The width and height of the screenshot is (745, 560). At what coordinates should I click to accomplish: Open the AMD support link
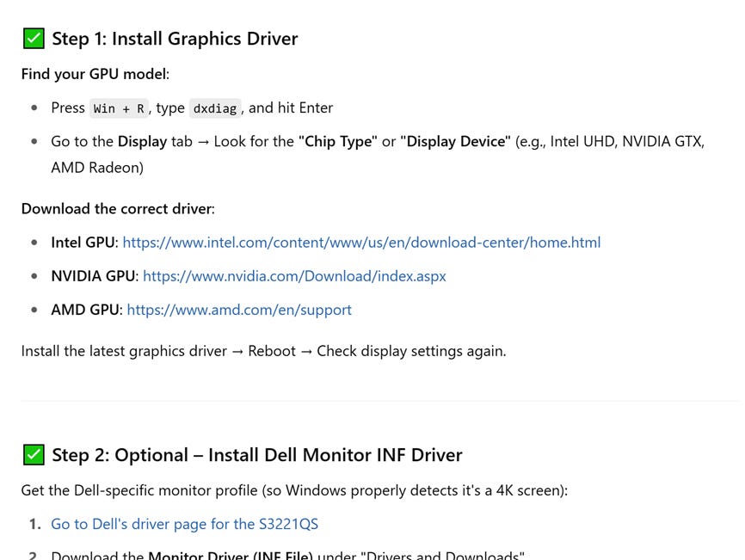[x=239, y=311]
